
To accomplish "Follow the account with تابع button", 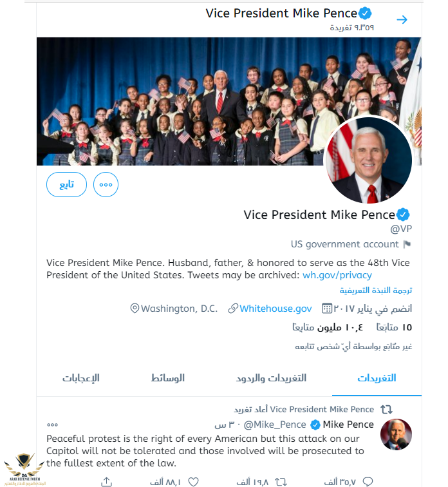I will (66, 184).
